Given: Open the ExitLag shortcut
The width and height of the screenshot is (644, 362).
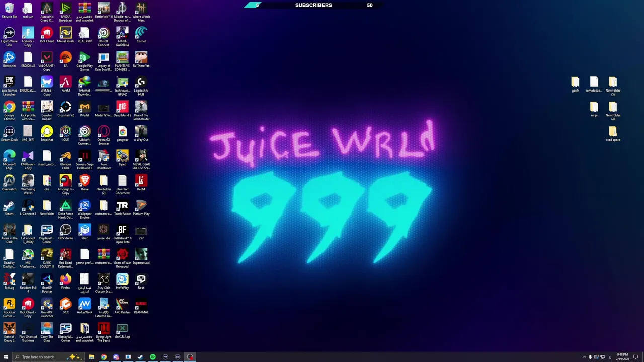Looking at the screenshot, I should [9, 282].
